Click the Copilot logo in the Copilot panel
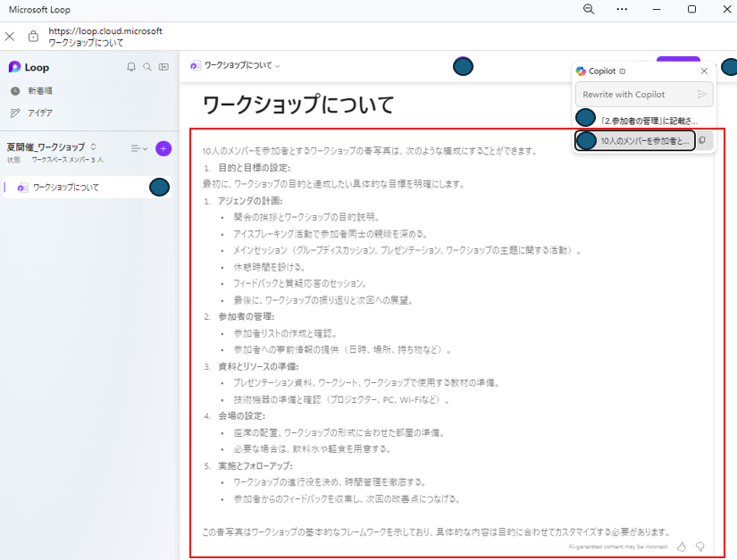The image size is (737, 560). (x=582, y=71)
